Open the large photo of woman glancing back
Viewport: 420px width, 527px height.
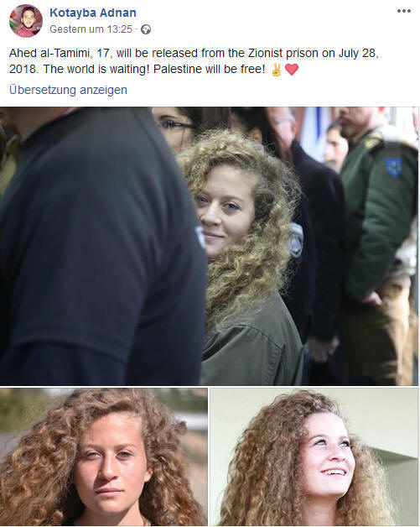coord(209,246)
